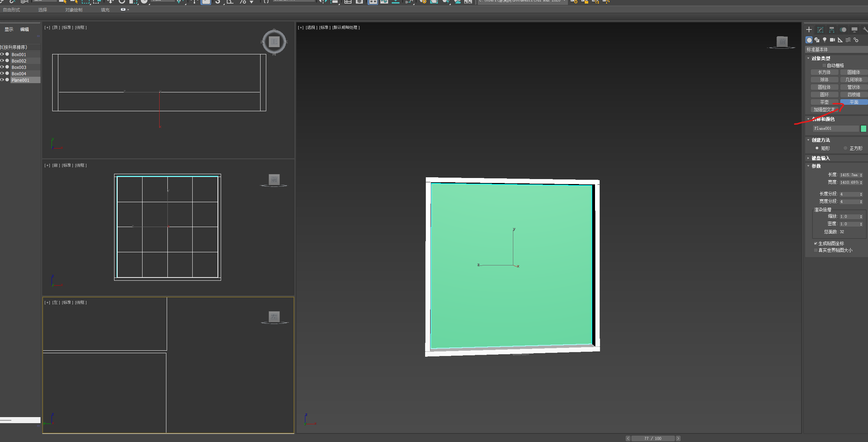Viewport: 868px width, 442px height.
Task: Click the 加强型文本 button
Action: tap(824, 109)
